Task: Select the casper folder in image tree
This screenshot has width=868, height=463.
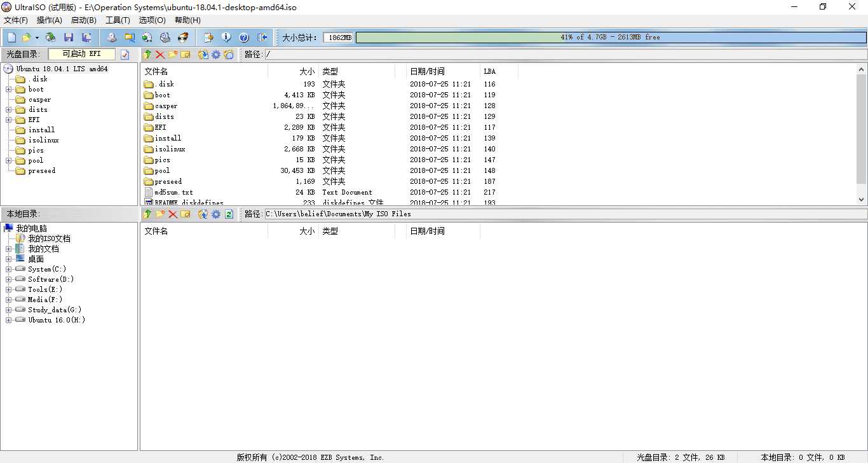Action: (x=39, y=100)
